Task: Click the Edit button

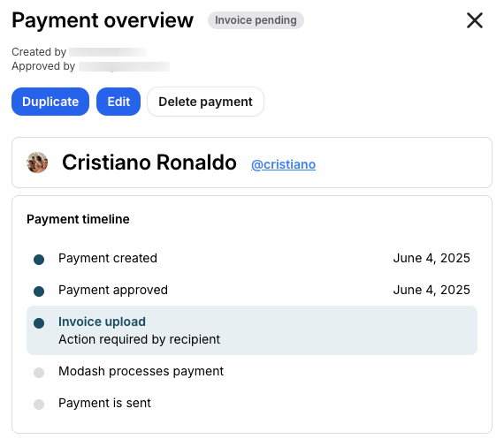Action: [x=118, y=102]
